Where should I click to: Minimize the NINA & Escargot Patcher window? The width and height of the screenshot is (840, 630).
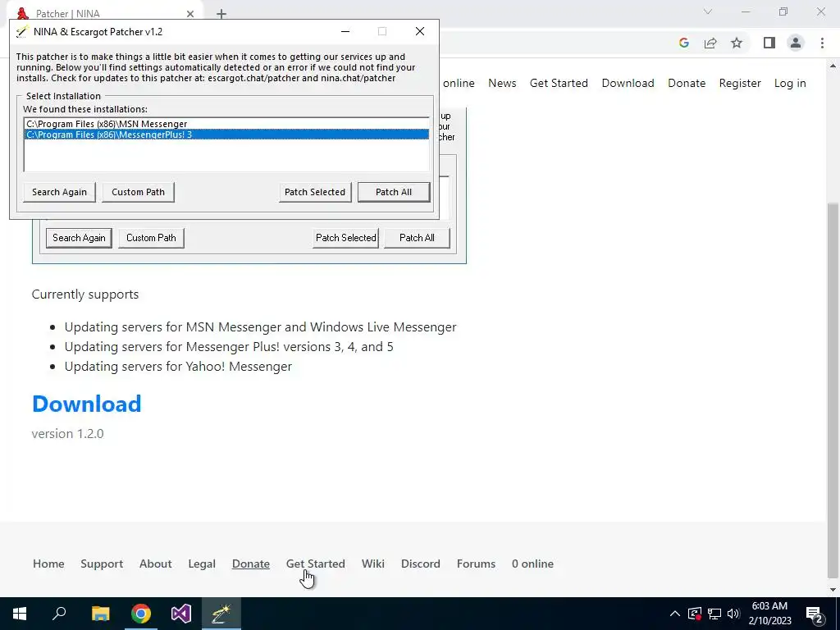[x=345, y=32]
